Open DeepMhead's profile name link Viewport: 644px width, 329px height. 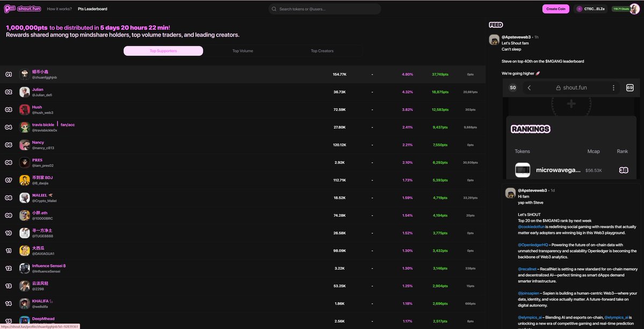(43, 319)
